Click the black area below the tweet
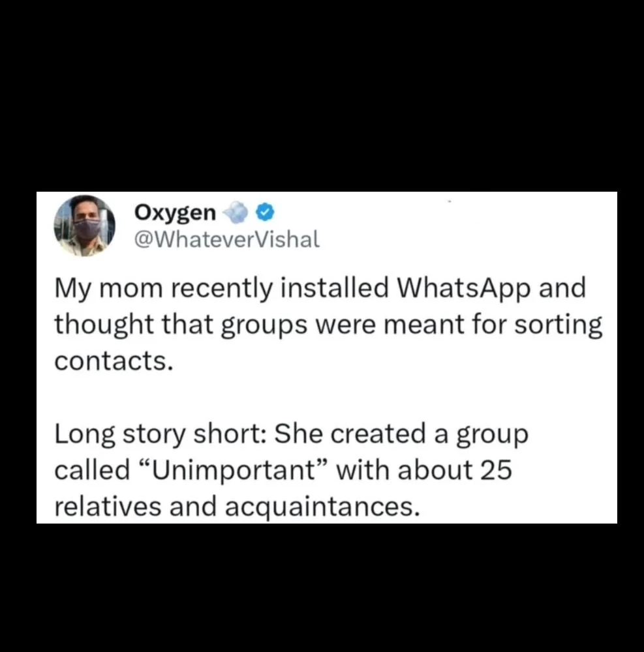The image size is (644, 652). [322, 587]
